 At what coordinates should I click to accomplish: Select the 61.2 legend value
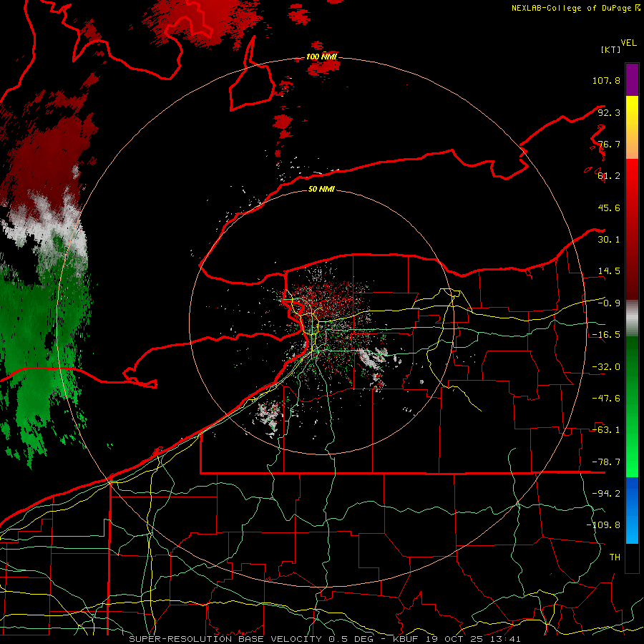tap(609, 176)
